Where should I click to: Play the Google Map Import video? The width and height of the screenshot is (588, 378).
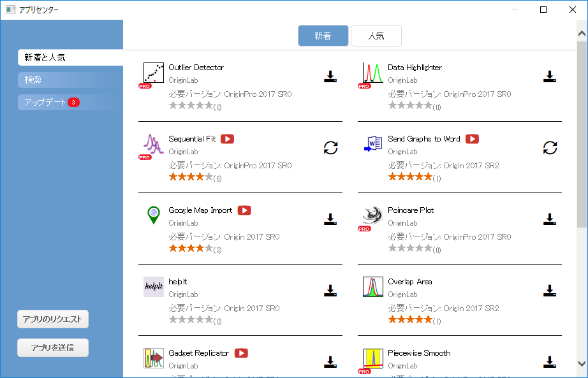[244, 210]
